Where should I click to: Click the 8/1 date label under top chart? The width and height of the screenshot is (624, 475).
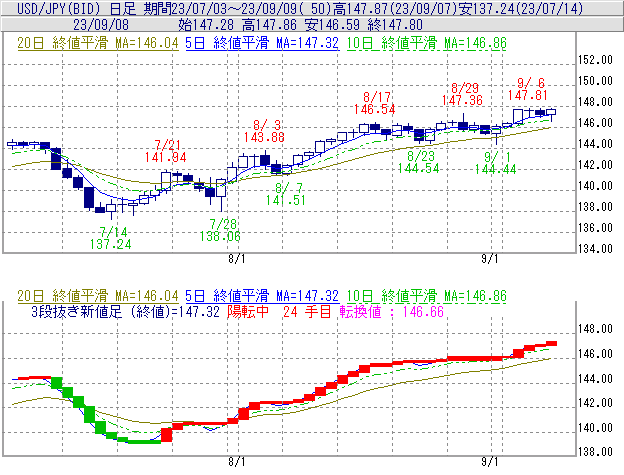pos(236,259)
